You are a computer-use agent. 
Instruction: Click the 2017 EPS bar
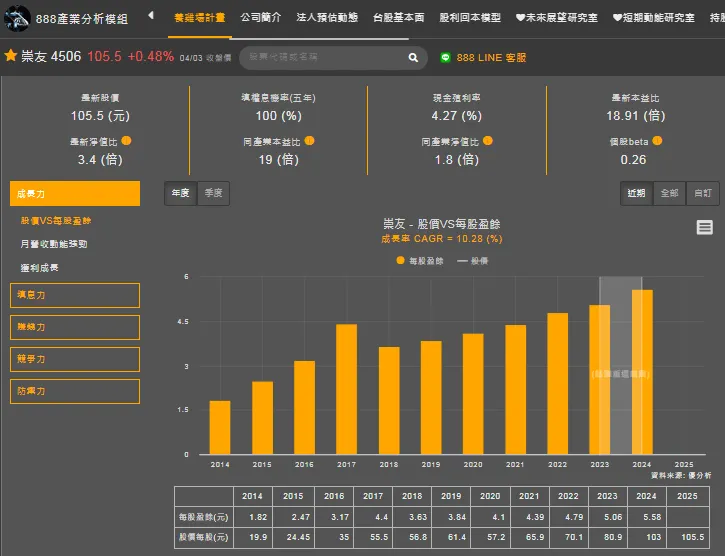[x=346, y=389]
